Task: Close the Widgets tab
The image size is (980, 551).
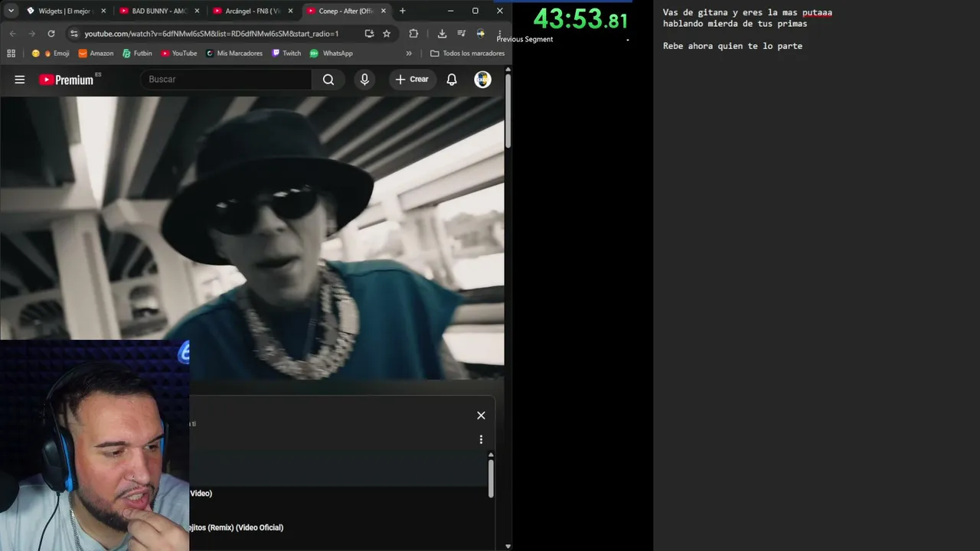Action: click(103, 11)
